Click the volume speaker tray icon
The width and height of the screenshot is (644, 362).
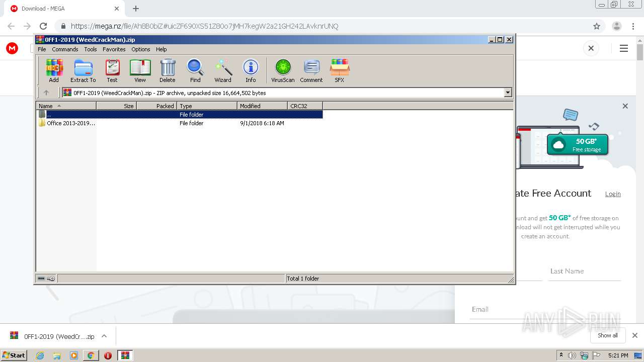tap(572, 355)
